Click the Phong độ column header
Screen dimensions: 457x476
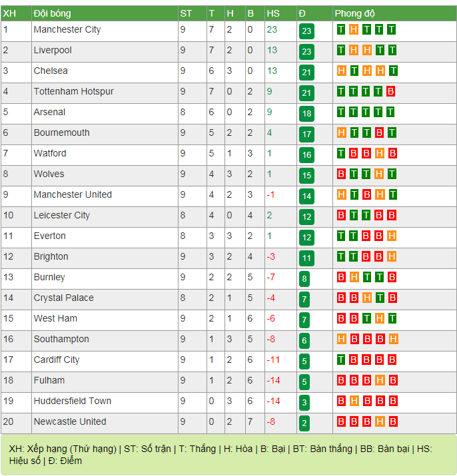(355, 13)
